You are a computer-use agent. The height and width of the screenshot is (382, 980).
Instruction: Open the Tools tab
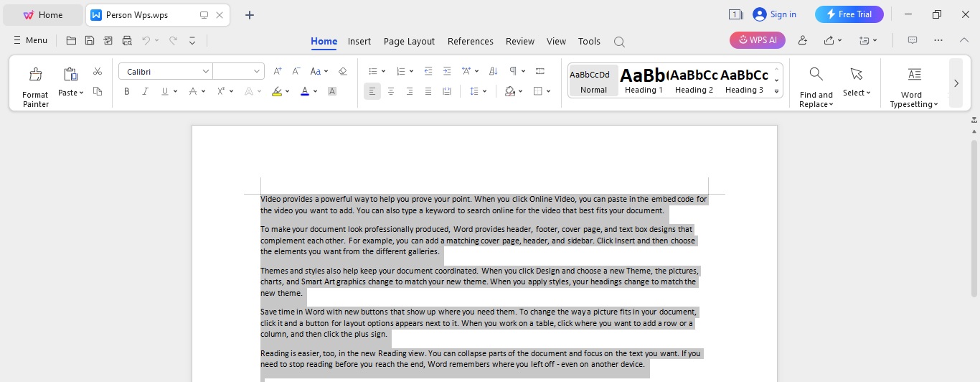pyautogui.click(x=589, y=41)
